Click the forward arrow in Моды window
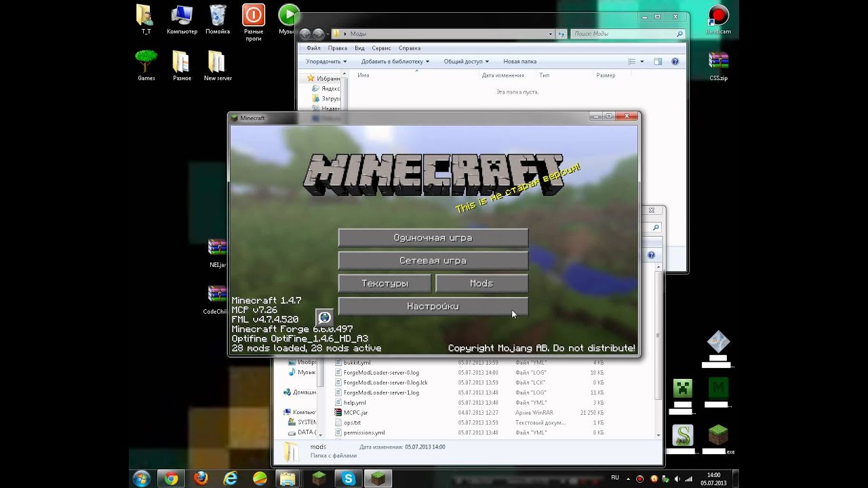868x488 pixels. click(318, 33)
